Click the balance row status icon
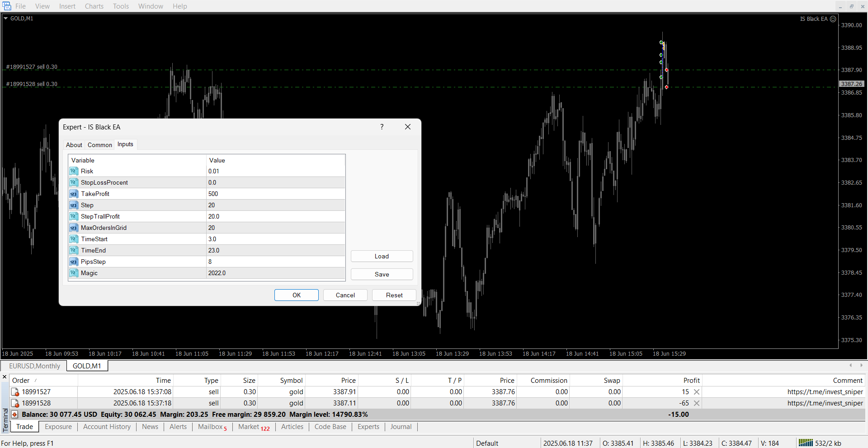The image size is (868, 448). [14, 415]
